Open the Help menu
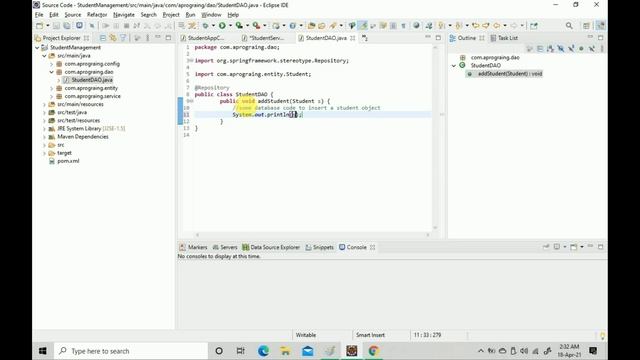Image resolution: width=640 pixels, height=360 pixels. tap(233, 15)
